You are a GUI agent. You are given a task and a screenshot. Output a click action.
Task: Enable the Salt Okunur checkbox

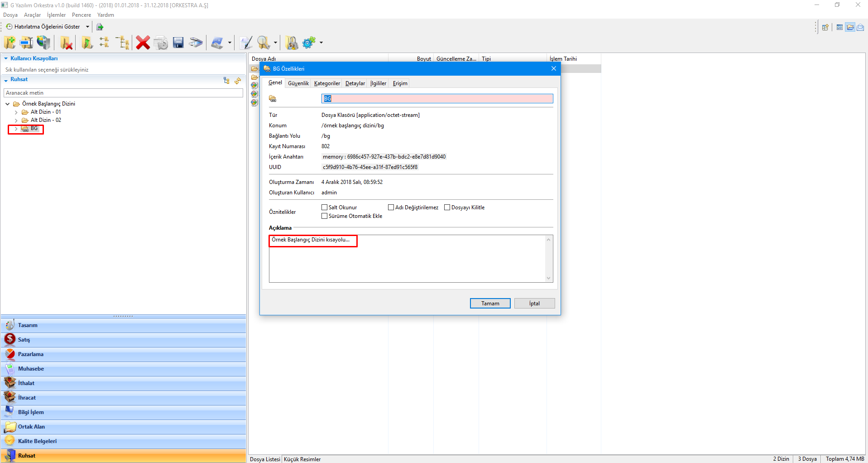pos(325,207)
